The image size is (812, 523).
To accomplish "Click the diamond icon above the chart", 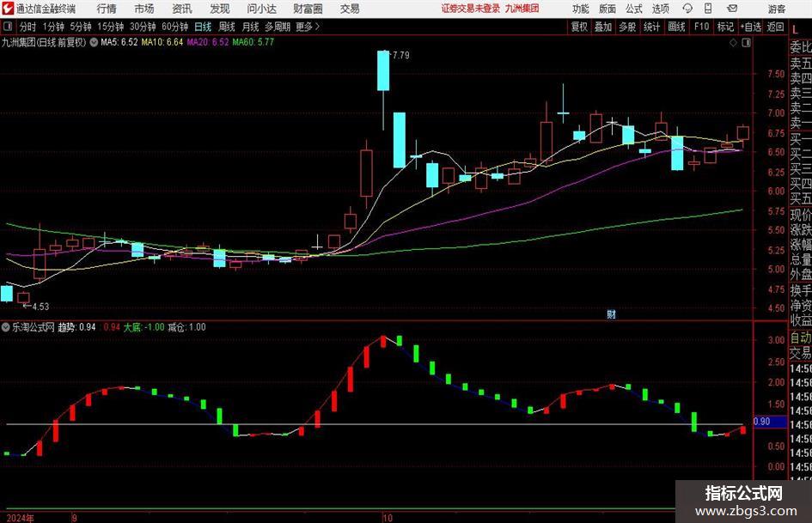I will (733, 43).
